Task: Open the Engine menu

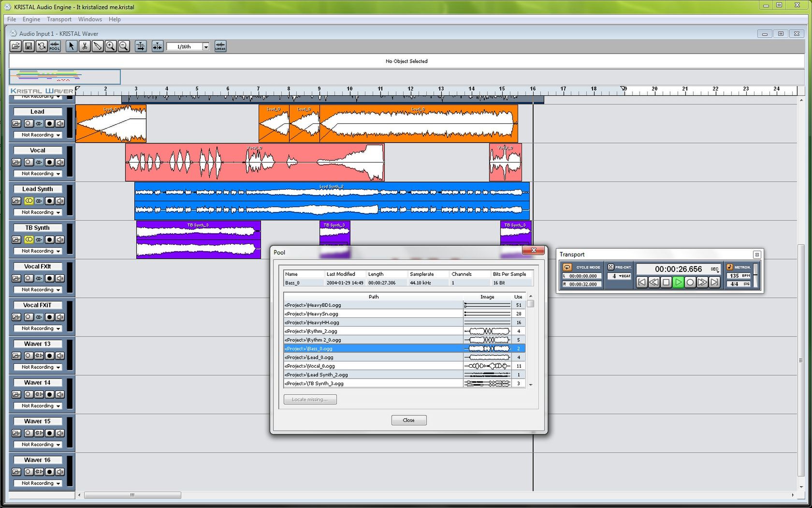Action: click(31, 19)
